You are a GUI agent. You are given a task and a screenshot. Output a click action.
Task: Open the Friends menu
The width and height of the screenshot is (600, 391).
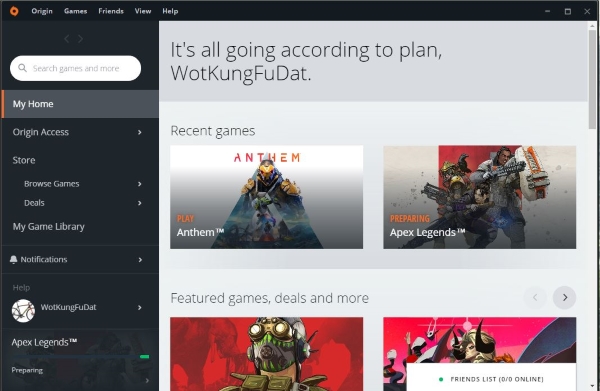tap(111, 11)
